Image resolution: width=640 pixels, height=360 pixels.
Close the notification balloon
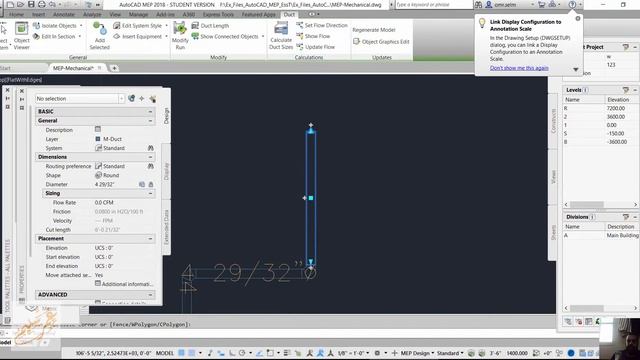pos(578,18)
